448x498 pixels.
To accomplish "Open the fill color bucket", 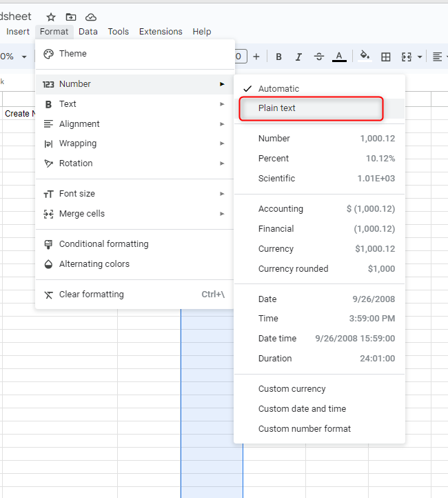I will [x=365, y=57].
